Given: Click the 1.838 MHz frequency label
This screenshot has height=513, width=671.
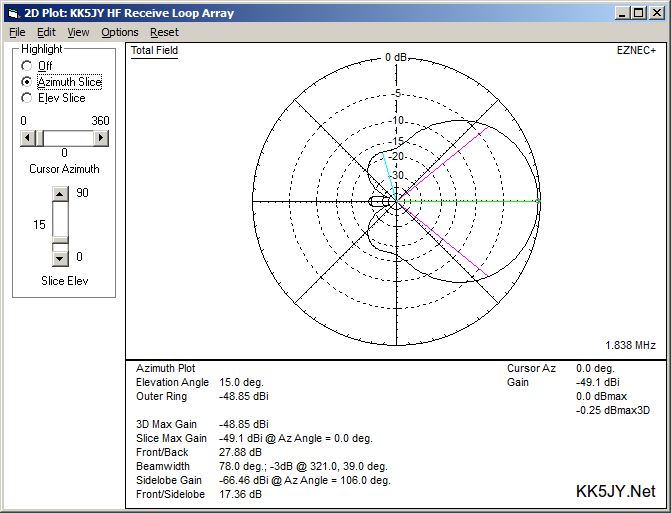Looking at the screenshot, I should pyautogui.click(x=630, y=345).
